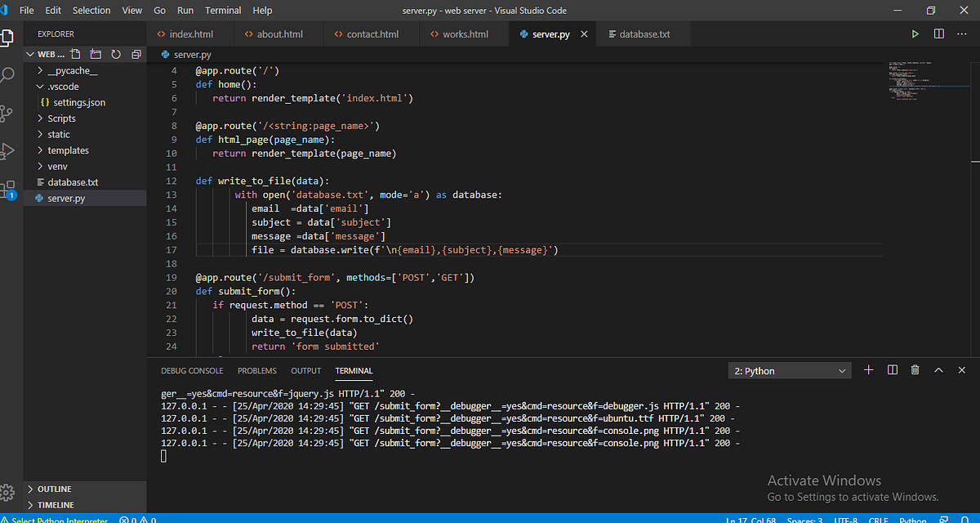The image size is (980, 523).
Task: Switch to the contact.html tab
Action: (372, 34)
